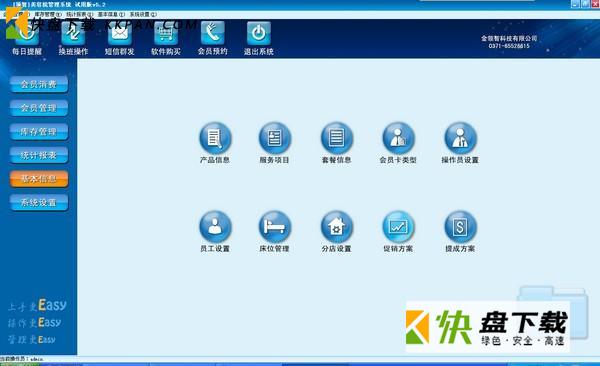Open the 床位管理 bed management icon

(275, 227)
